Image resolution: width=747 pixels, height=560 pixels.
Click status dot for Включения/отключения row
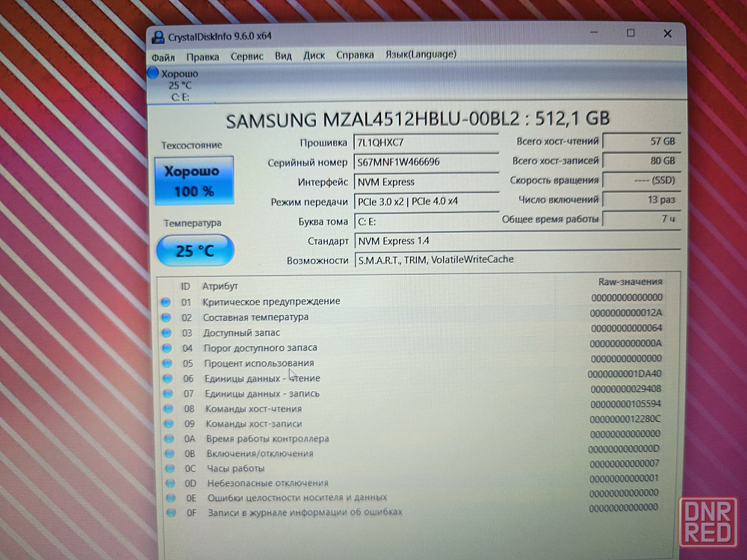pyautogui.click(x=170, y=453)
